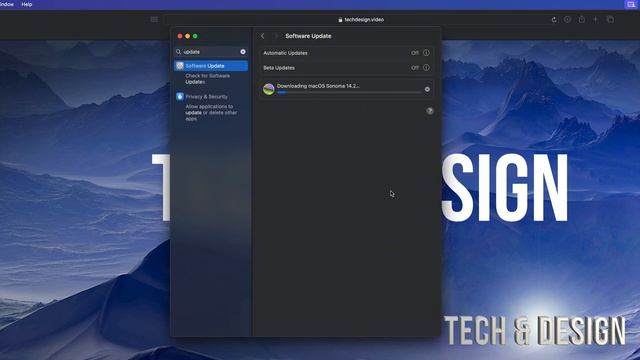Image resolution: width=640 pixels, height=360 pixels.
Task: Reload the Safari page
Action: [554, 20]
